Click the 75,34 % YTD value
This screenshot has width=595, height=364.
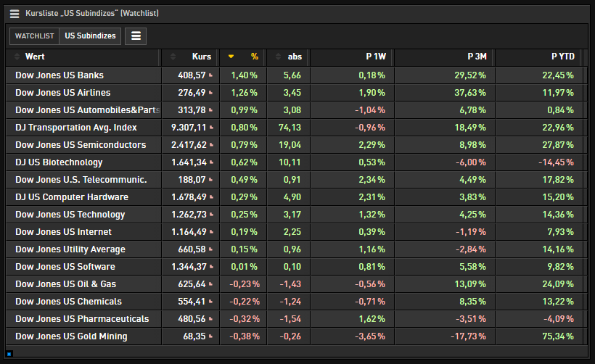pos(558,337)
